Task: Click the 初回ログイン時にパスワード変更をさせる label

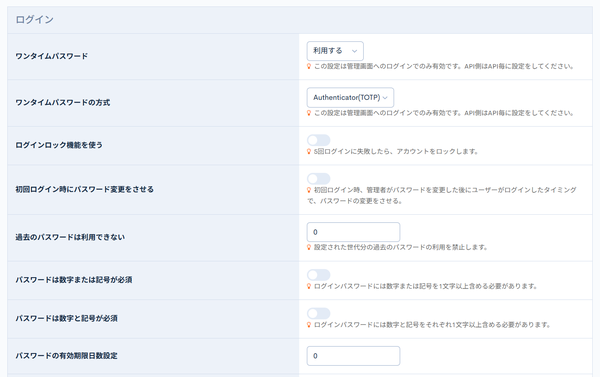Action: (85, 189)
